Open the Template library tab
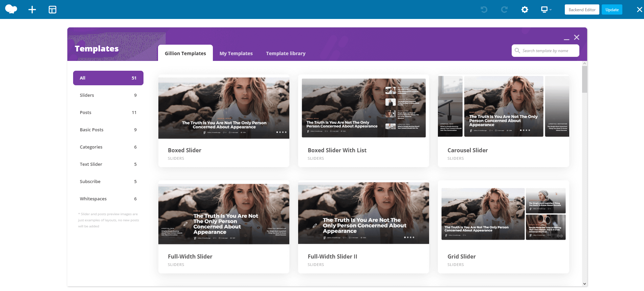This screenshot has width=644, height=291. click(x=286, y=53)
